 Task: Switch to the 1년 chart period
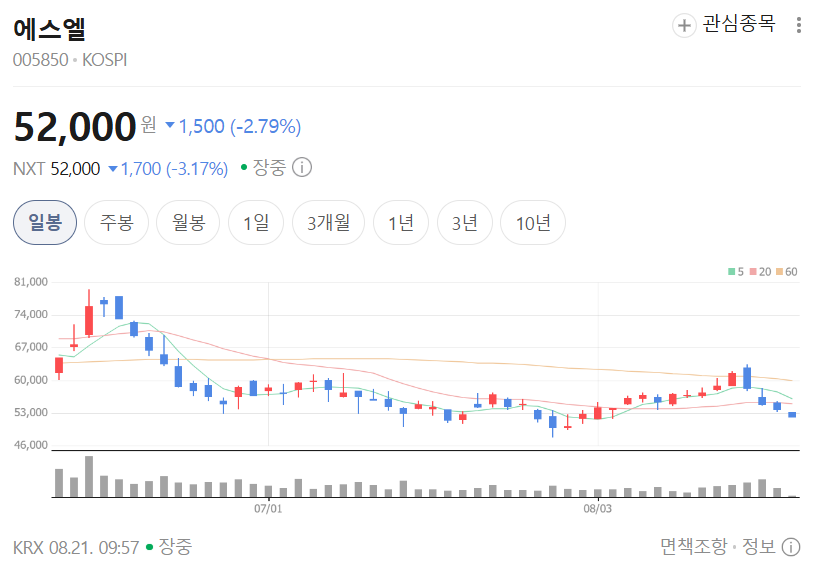pyautogui.click(x=401, y=223)
